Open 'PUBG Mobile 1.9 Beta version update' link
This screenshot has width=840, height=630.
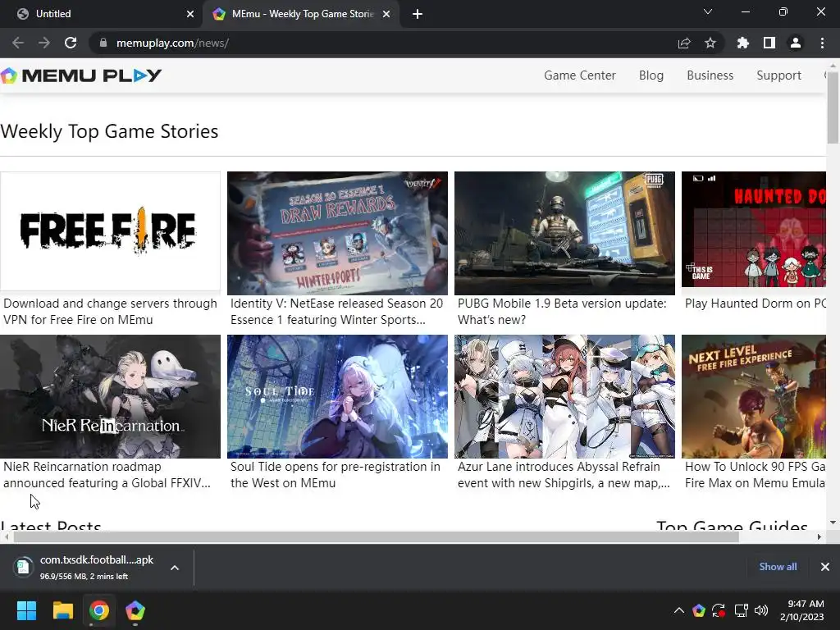[562, 311]
